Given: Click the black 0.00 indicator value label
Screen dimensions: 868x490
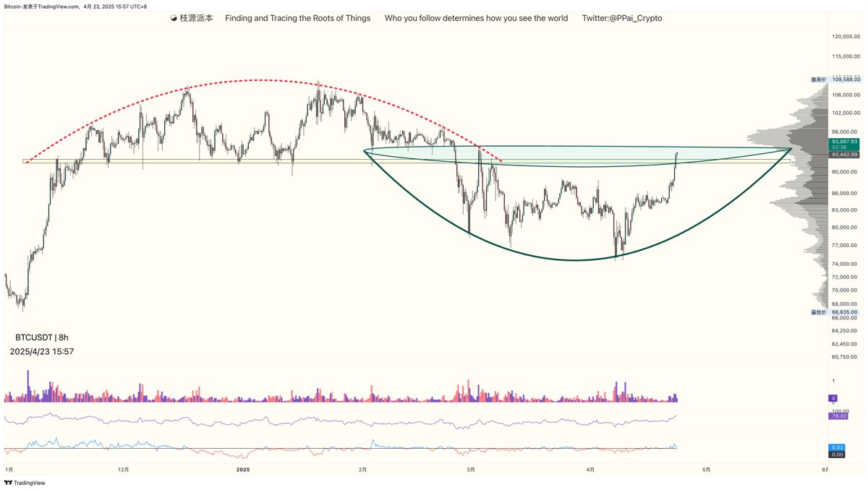Looking at the screenshot, I should pyautogui.click(x=835, y=454).
